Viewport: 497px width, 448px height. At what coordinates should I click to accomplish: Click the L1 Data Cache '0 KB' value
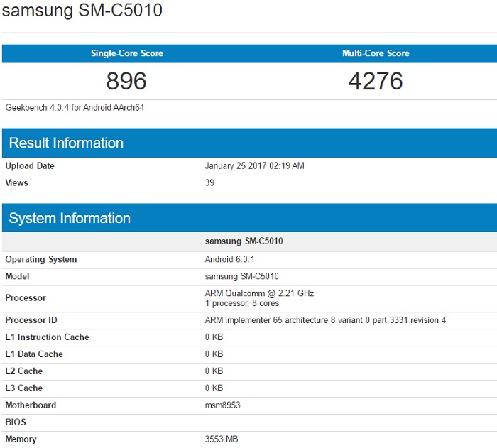pyautogui.click(x=214, y=354)
